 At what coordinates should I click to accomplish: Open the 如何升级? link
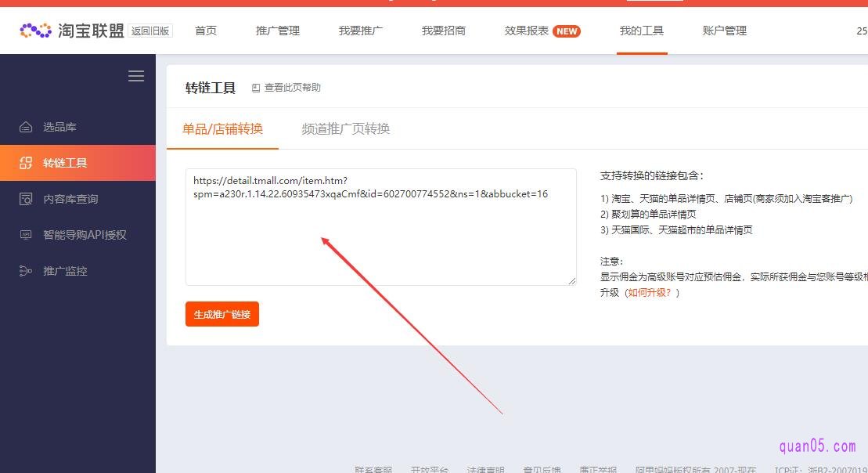(649, 292)
